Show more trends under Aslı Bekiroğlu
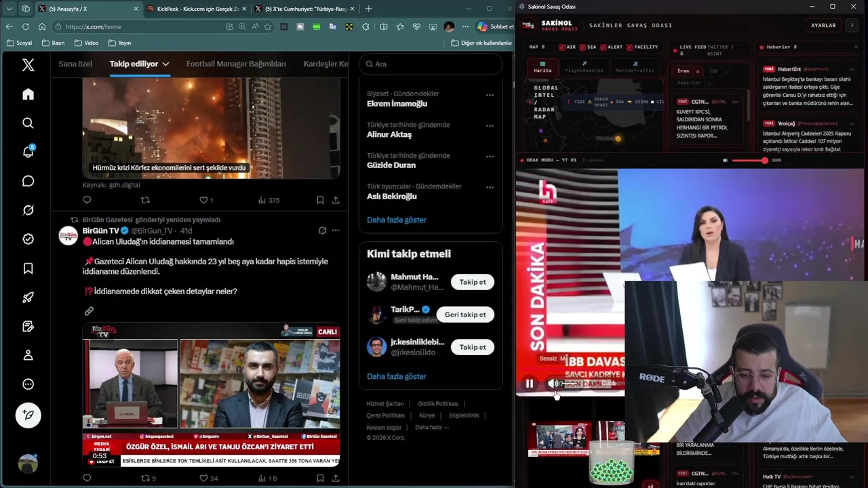The width and height of the screenshot is (868, 488). click(x=397, y=220)
